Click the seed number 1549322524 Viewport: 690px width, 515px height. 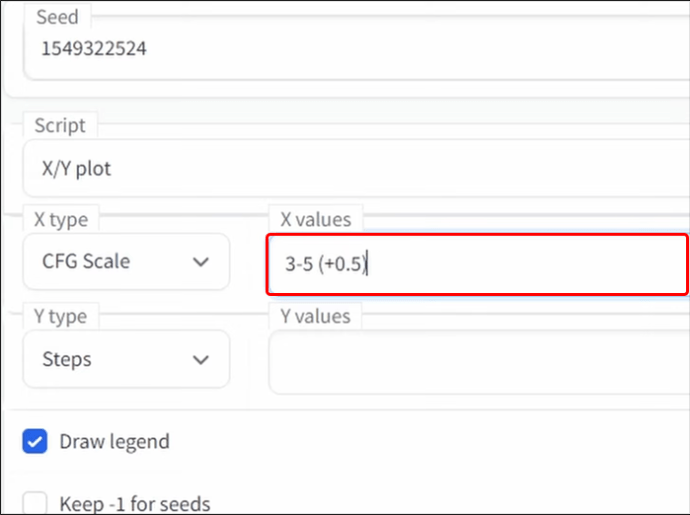point(94,48)
